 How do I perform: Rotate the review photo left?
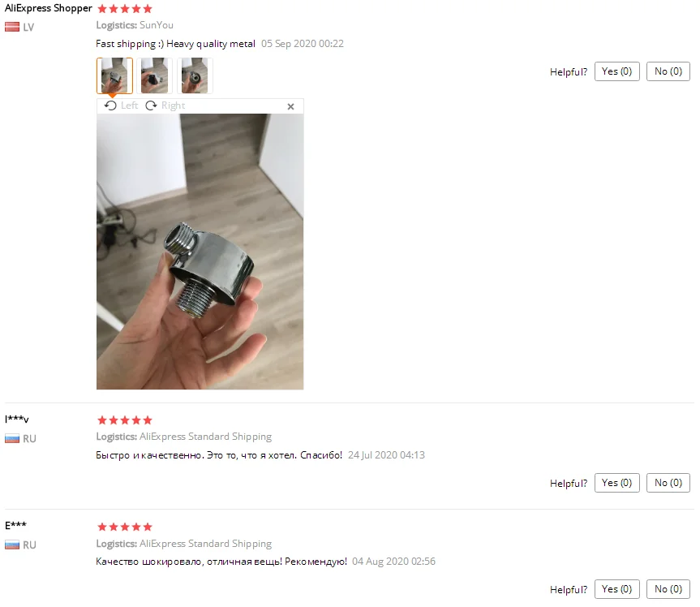(121, 105)
